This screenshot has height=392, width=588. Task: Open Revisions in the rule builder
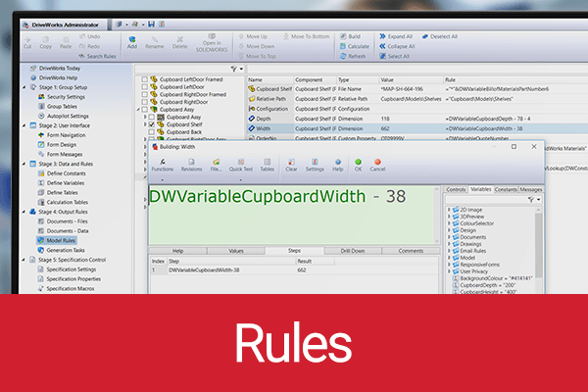[x=191, y=165]
